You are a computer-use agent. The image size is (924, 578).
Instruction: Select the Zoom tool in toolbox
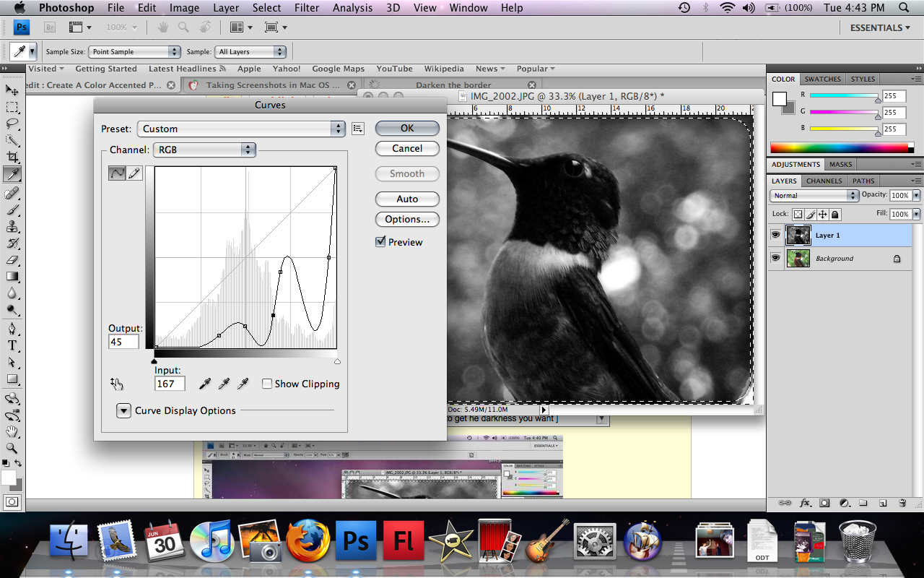click(x=12, y=449)
